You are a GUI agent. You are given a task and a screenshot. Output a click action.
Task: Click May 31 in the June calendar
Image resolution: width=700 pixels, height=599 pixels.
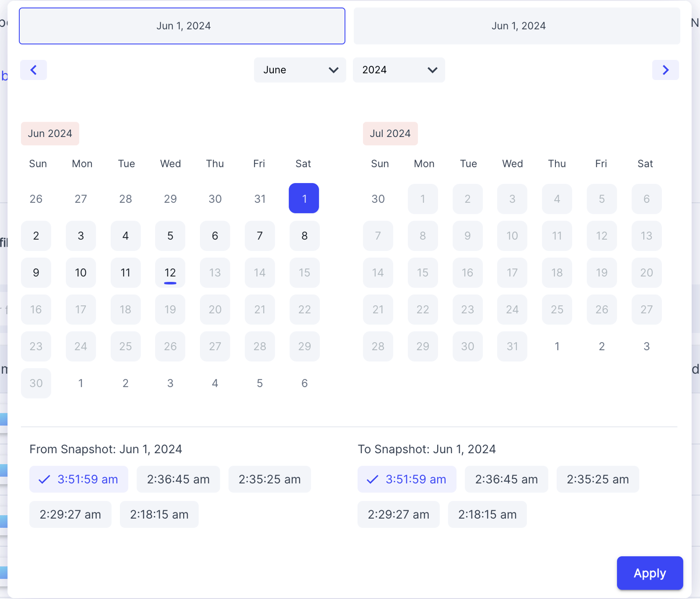pos(260,199)
